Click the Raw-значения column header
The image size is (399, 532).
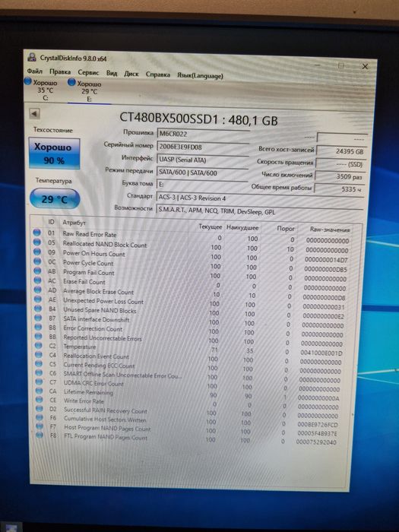coord(329,230)
